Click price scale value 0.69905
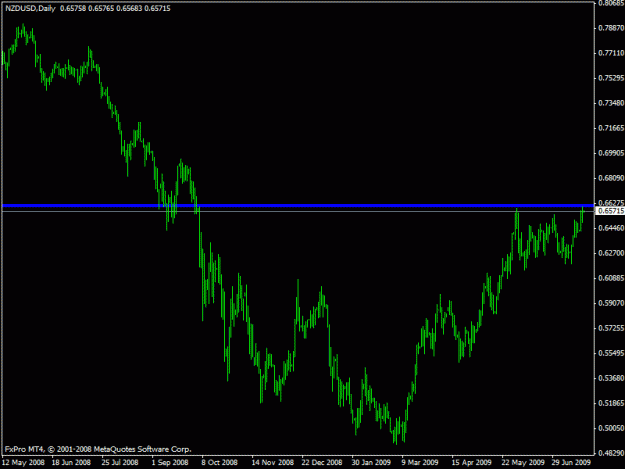This screenshot has height=469, width=625. pos(611,153)
